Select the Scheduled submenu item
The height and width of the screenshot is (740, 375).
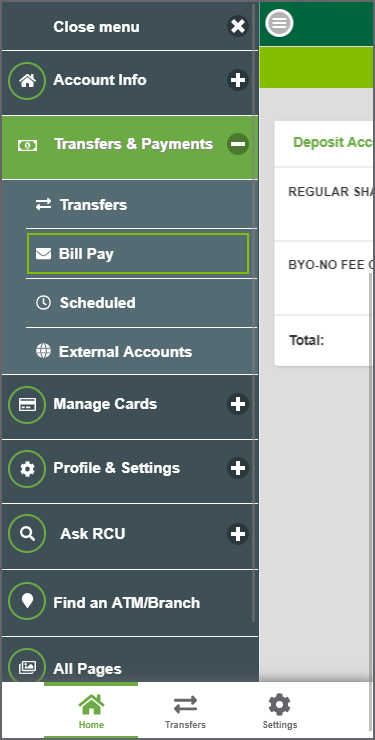tap(142, 303)
